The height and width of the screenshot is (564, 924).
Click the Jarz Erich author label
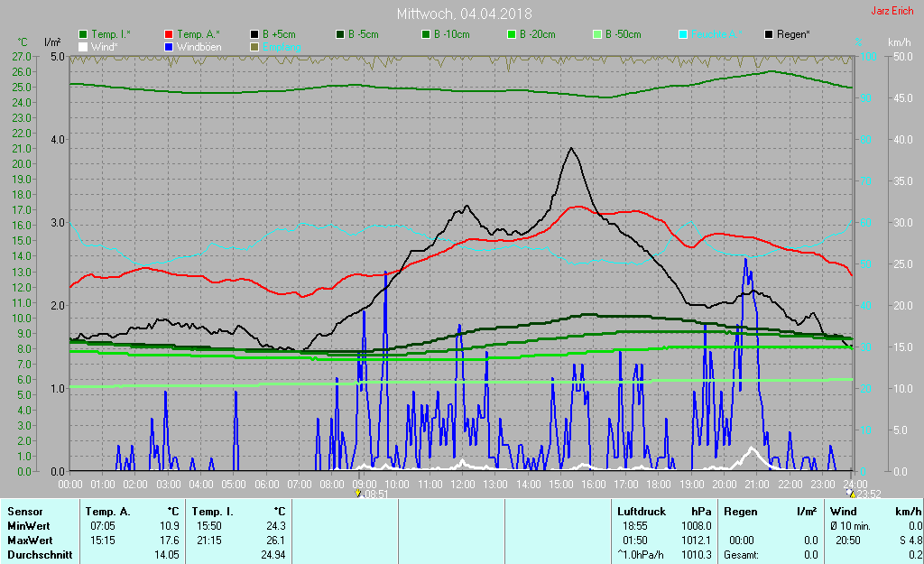[891, 13]
